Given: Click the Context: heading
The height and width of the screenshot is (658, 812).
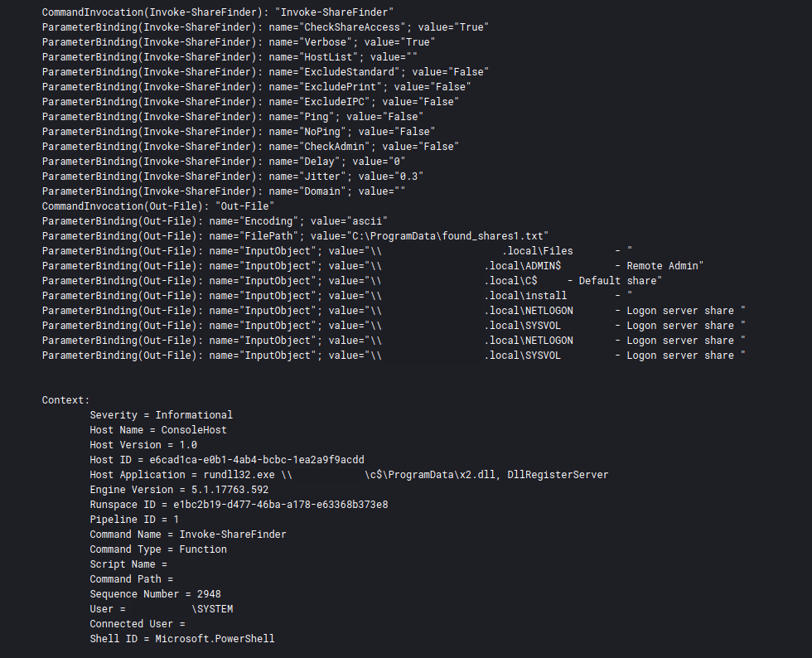Looking at the screenshot, I should pos(65,400).
